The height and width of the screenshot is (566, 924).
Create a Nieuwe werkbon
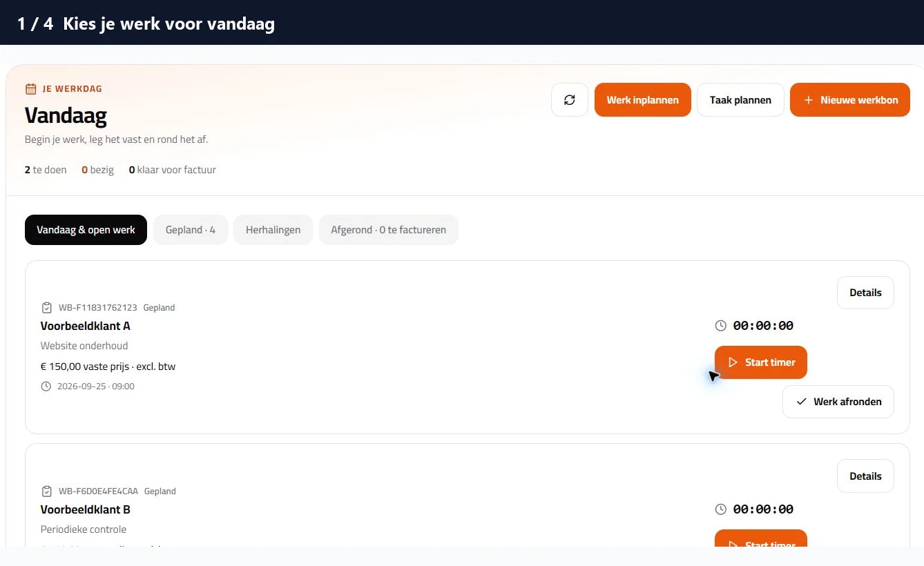850,100
